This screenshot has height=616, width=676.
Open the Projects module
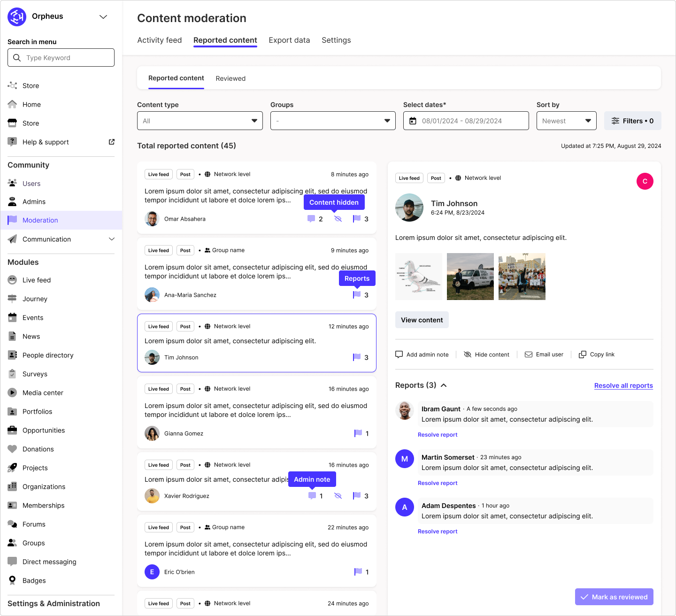tap(35, 468)
